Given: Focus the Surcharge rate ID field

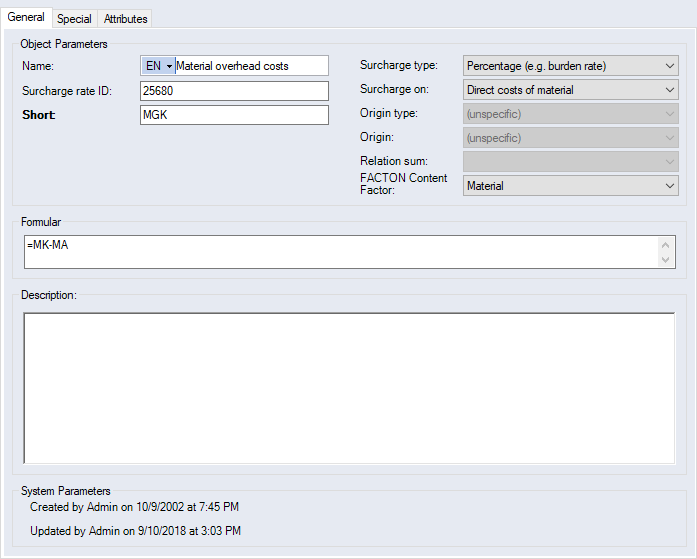Looking at the screenshot, I should pos(234,91).
